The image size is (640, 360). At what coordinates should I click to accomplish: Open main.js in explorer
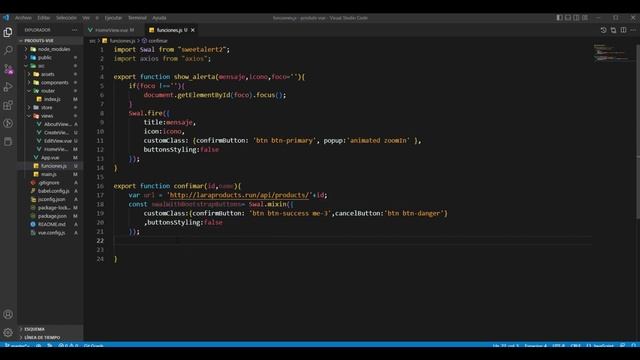coord(50,174)
